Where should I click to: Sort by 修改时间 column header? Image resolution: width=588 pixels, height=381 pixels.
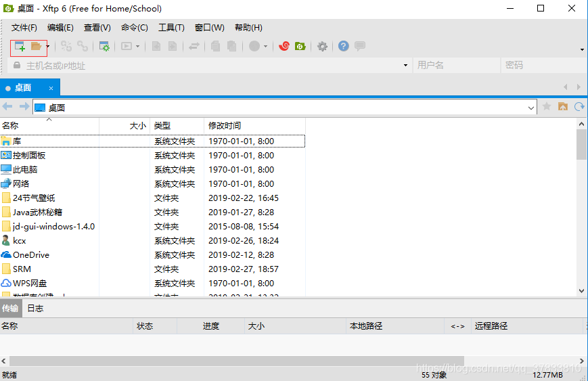pos(254,126)
